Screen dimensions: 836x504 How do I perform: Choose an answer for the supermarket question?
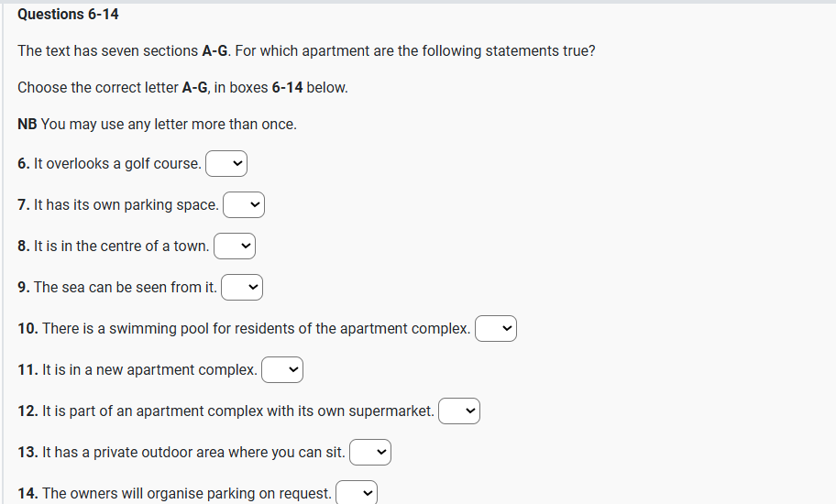point(459,411)
